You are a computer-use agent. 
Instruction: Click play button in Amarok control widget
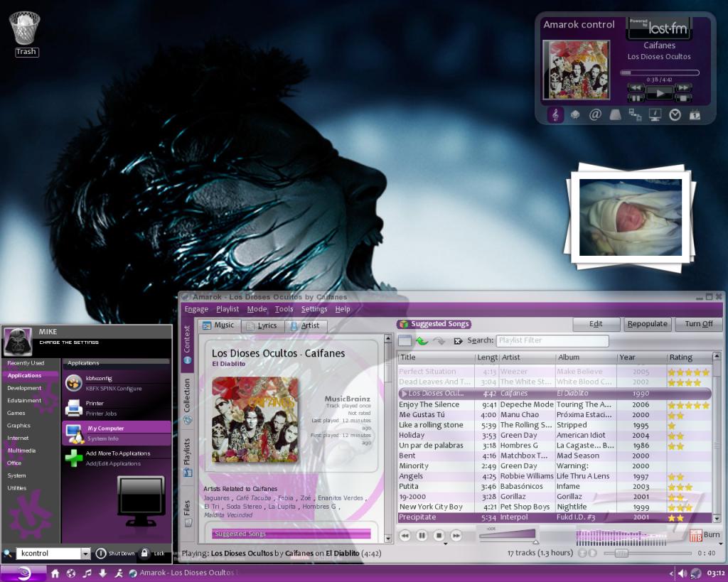659,93
